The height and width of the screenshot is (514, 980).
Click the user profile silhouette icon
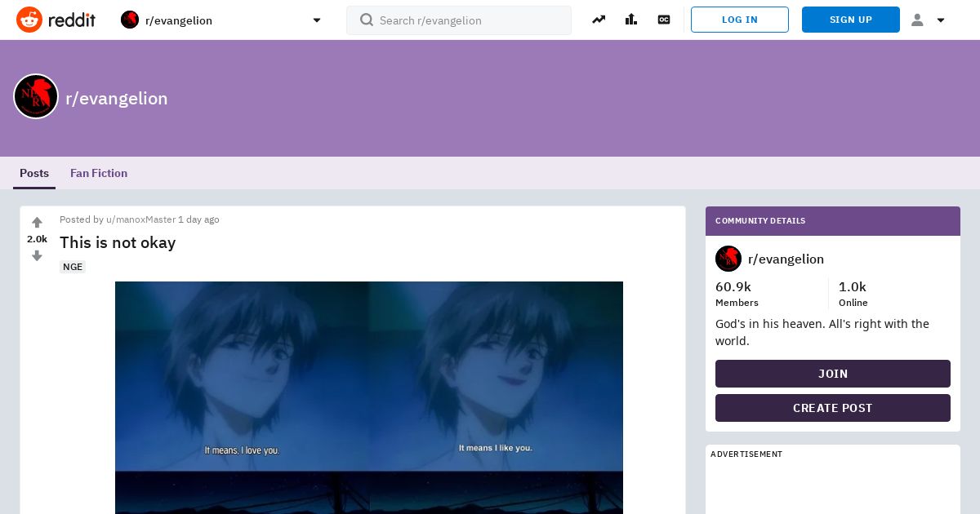[x=917, y=20]
